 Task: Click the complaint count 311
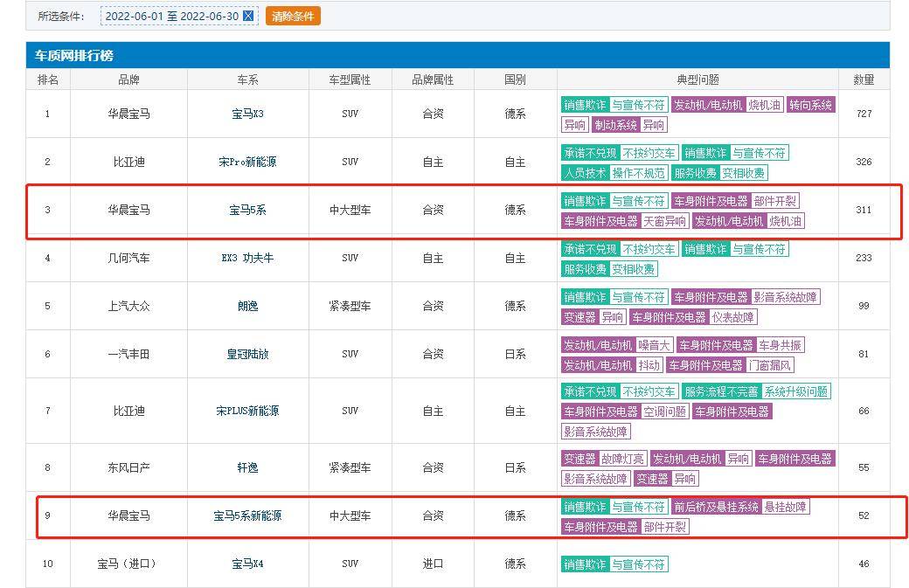point(864,211)
